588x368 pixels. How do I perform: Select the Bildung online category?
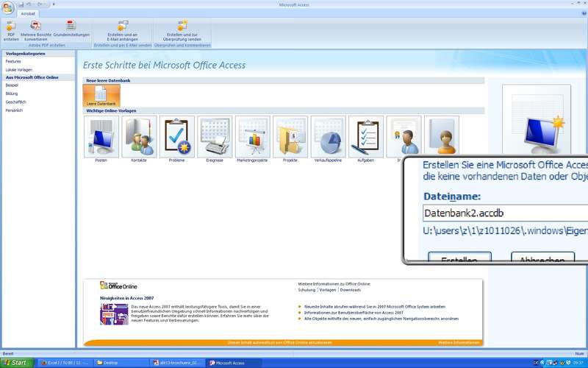coord(12,93)
